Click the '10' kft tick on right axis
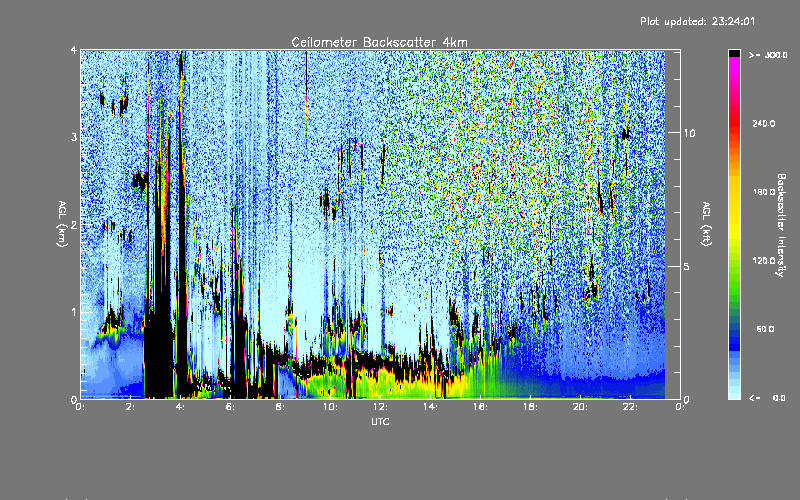 coord(689,133)
